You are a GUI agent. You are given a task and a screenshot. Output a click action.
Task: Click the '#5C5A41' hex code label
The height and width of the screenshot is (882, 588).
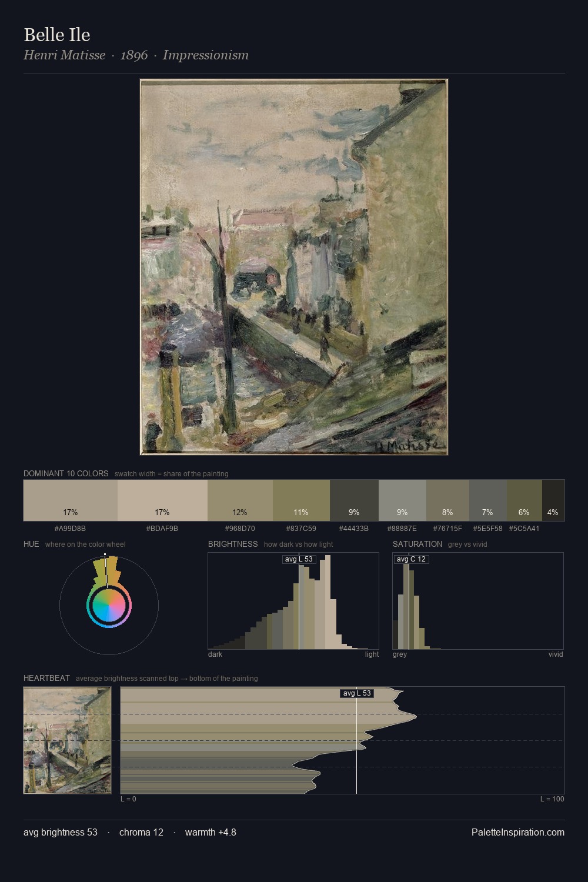524,528
